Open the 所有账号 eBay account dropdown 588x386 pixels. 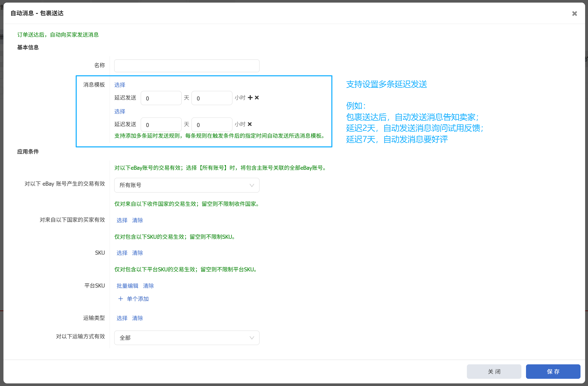187,185
